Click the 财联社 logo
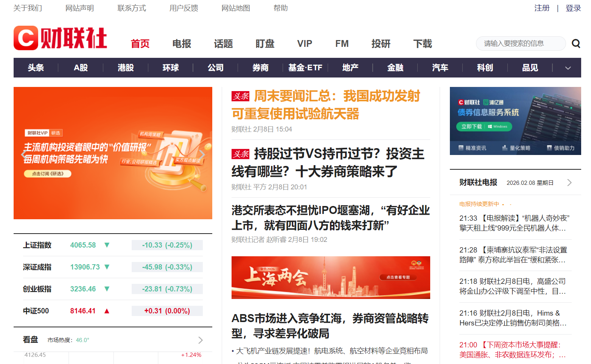 point(61,38)
